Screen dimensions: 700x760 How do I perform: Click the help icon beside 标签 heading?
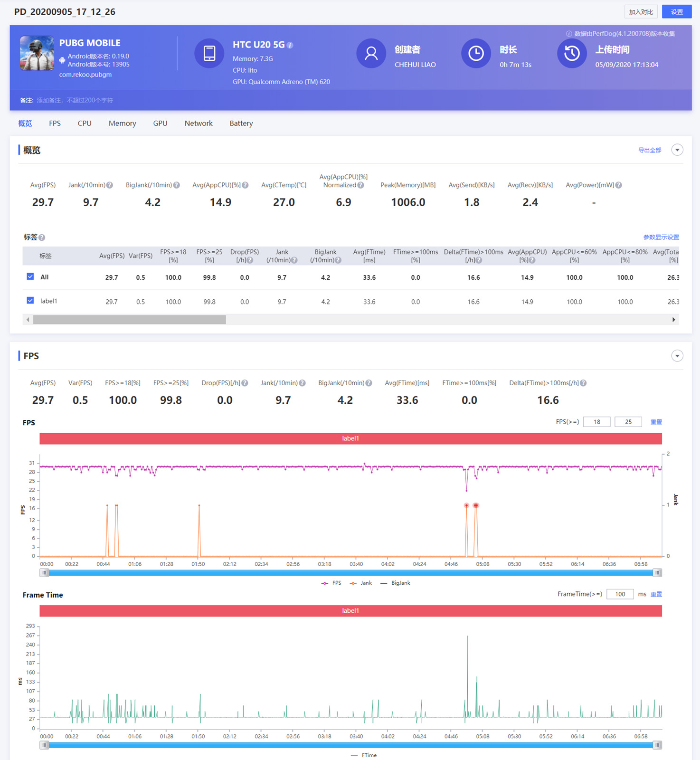42,237
